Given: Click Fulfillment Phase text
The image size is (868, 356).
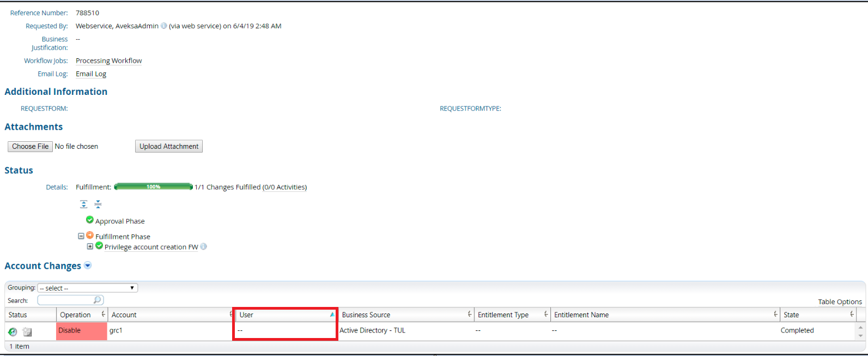Looking at the screenshot, I should tap(123, 237).
